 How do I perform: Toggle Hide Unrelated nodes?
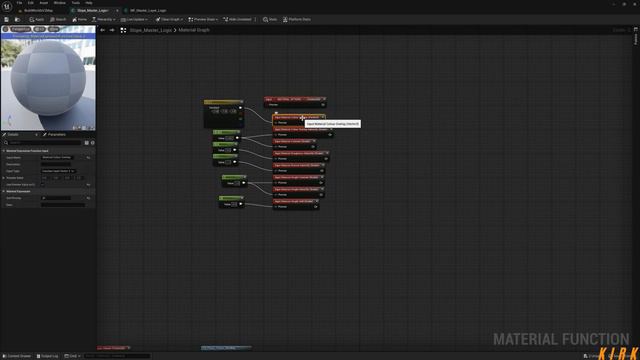[x=238, y=20]
